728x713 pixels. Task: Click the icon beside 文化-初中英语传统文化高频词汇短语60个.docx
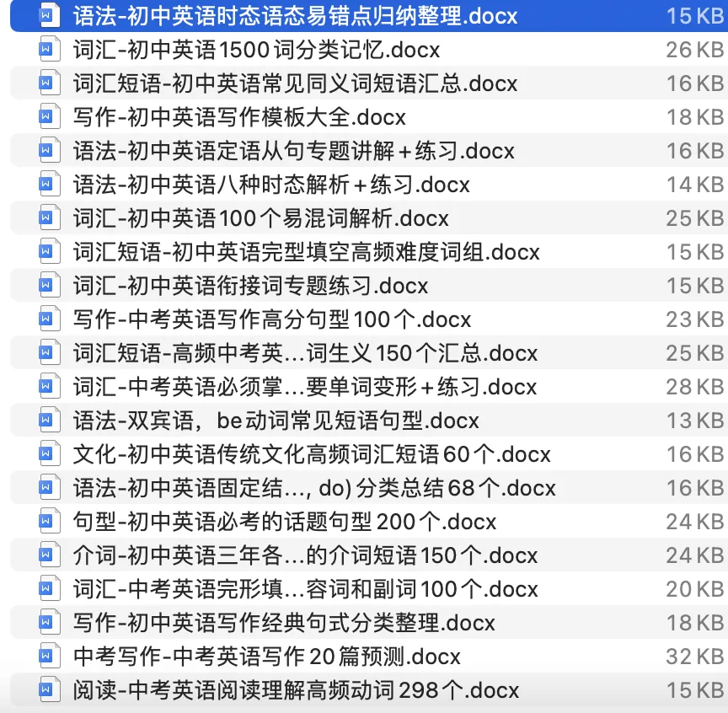49,453
